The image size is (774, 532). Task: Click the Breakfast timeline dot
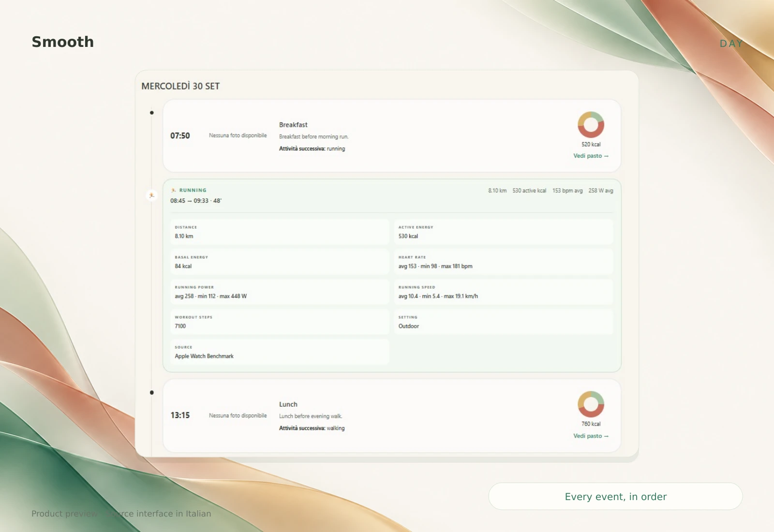point(152,113)
